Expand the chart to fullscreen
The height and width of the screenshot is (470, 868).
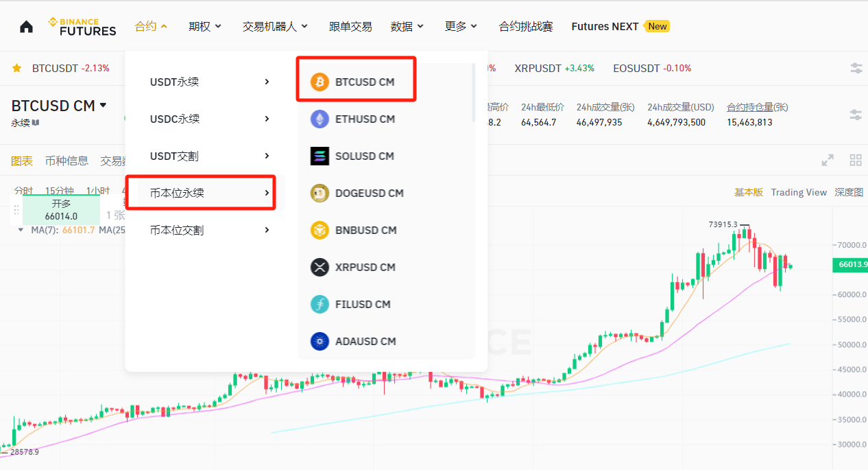point(828,161)
